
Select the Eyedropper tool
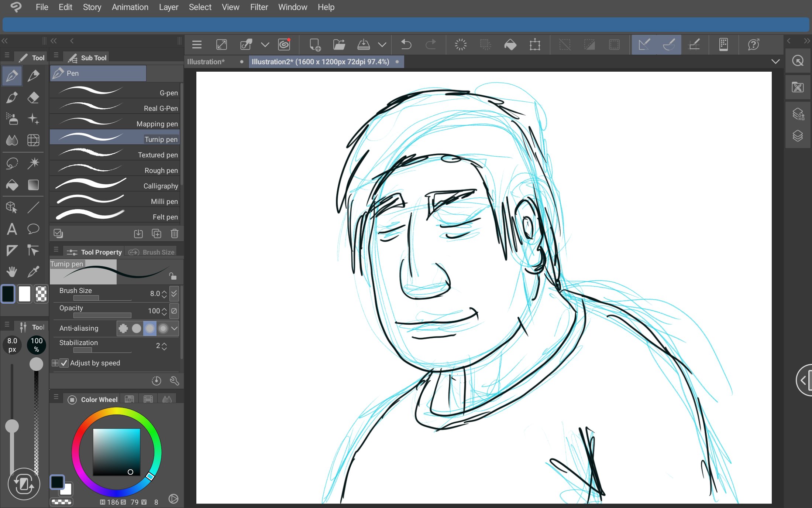tap(33, 272)
